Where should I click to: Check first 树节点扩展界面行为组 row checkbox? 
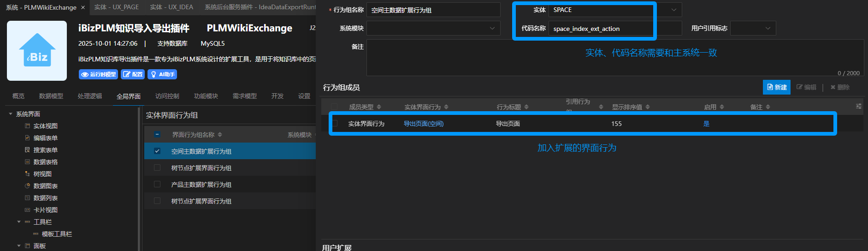[x=157, y=167]
